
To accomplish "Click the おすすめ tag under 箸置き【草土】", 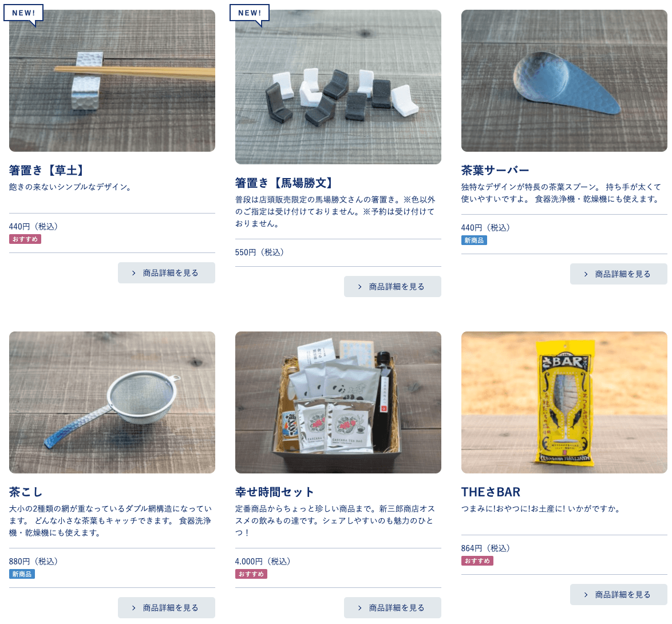I will pyautogui.click(x=25, y=239).
